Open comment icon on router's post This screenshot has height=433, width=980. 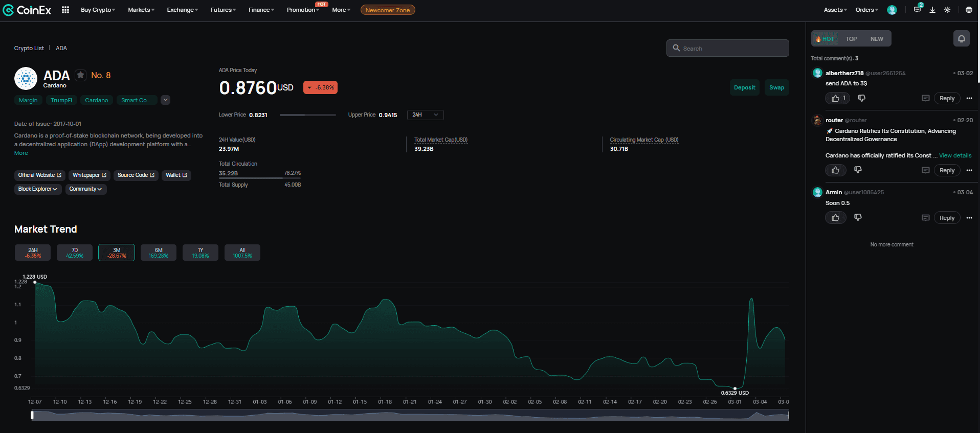925,170
